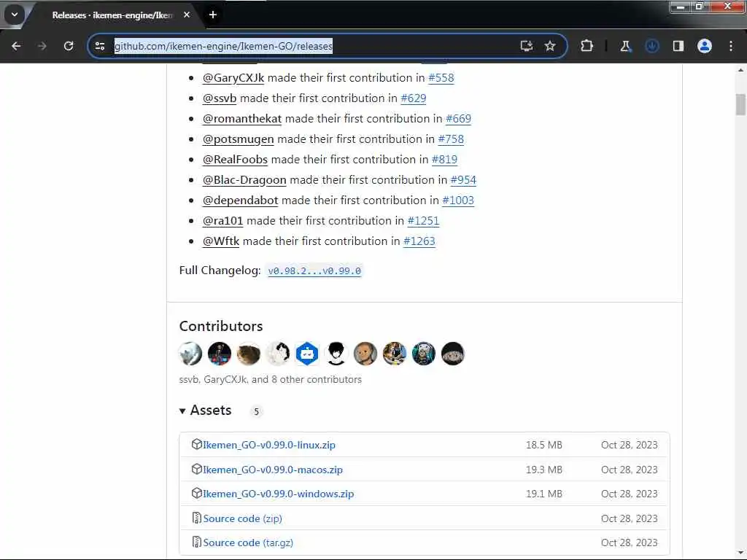Open @ra101 user link
Image resolution: width=747 pixels, height=560 pixels.
pos(222,222)
